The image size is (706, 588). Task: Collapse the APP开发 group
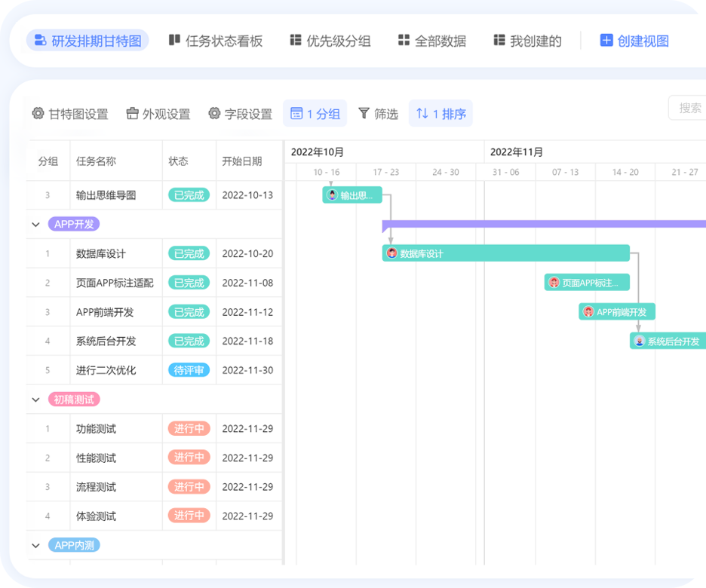point(35,225)
